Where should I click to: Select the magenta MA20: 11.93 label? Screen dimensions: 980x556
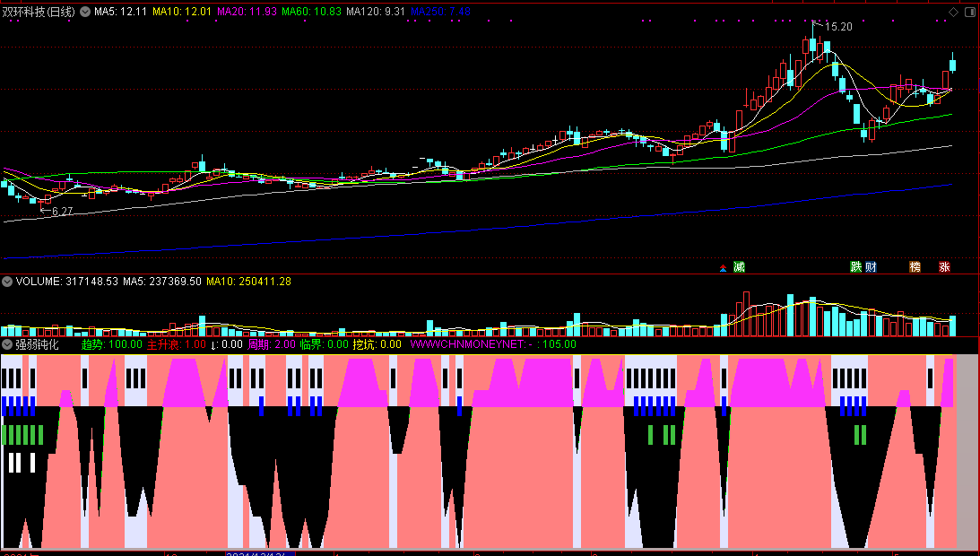pos(247,12)
